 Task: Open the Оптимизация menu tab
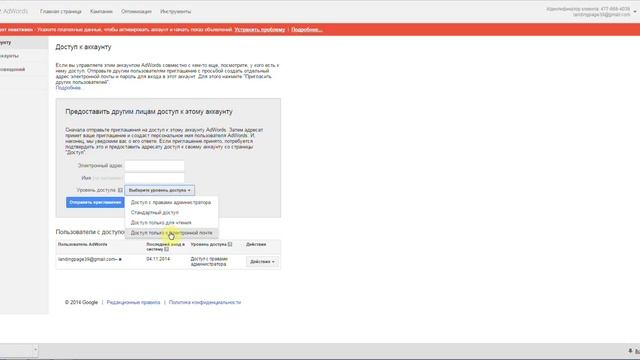(x=136, y=11)
